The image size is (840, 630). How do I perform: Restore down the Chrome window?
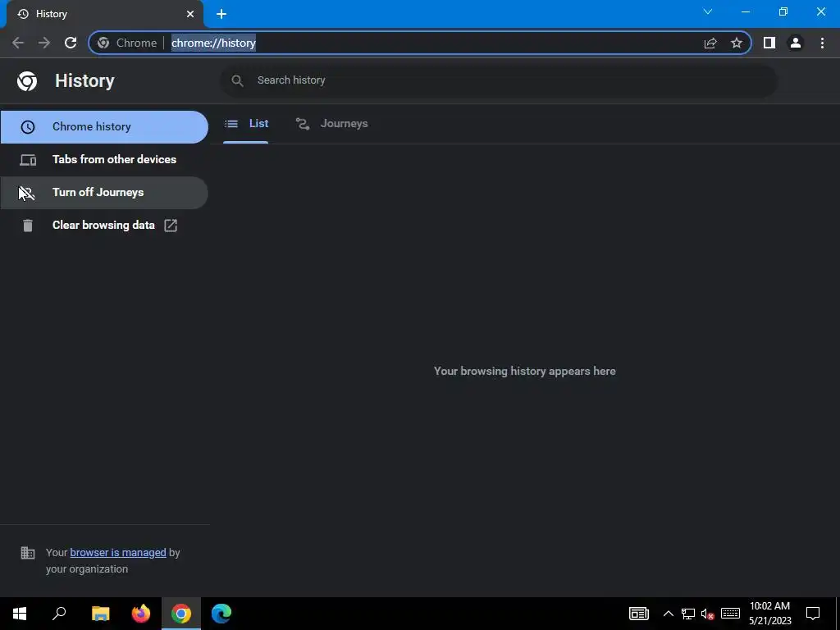coord(783,11)
